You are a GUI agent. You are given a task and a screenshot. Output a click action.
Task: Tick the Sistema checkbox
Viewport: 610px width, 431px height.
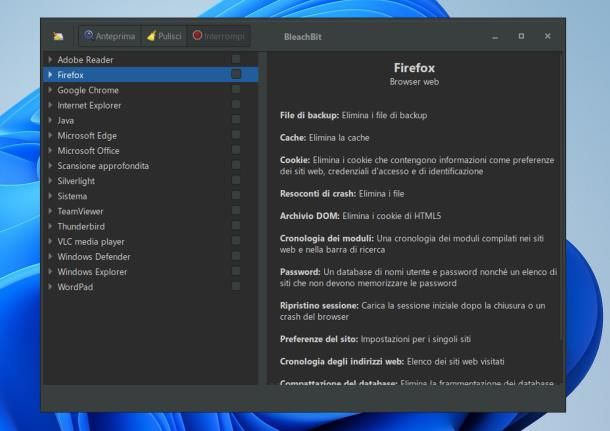coord(236,196)
